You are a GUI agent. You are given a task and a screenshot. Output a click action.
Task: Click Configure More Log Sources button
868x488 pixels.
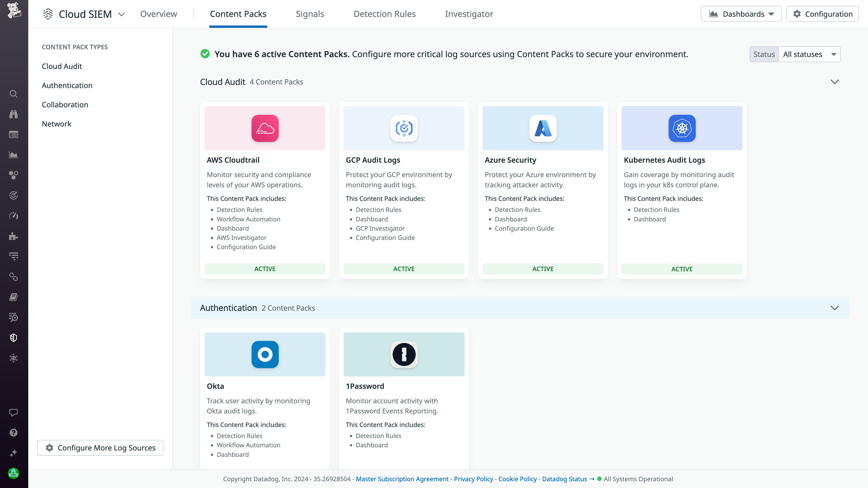[100, 448]
